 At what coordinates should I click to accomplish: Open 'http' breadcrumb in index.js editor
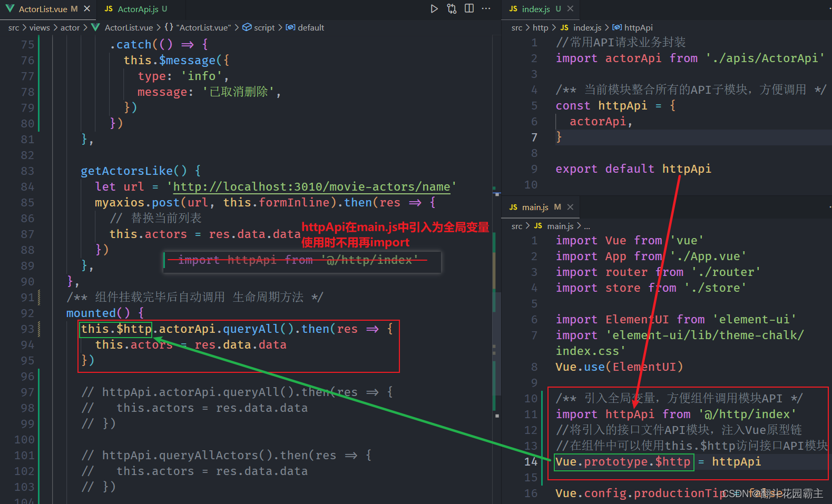click(540, 27)
